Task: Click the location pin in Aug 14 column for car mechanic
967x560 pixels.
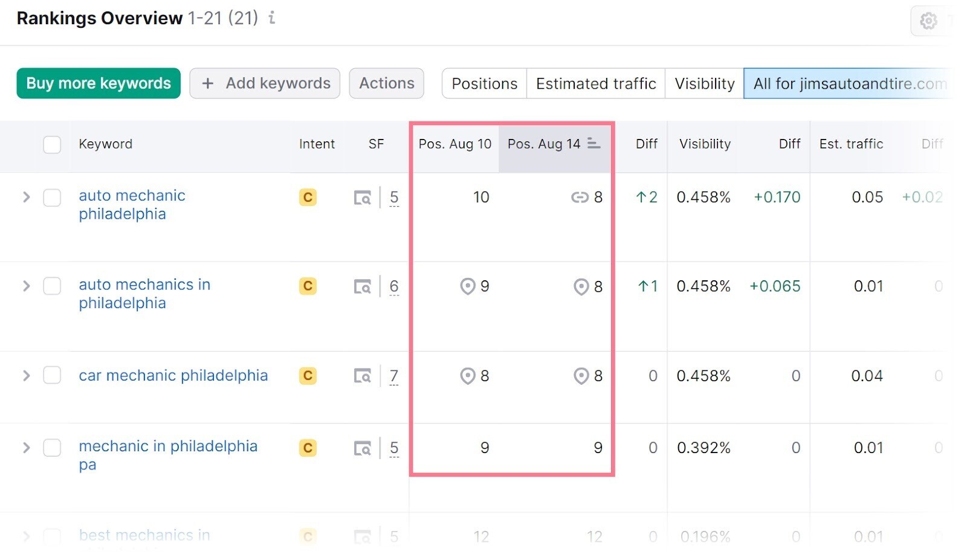Action: pos(581,376)
